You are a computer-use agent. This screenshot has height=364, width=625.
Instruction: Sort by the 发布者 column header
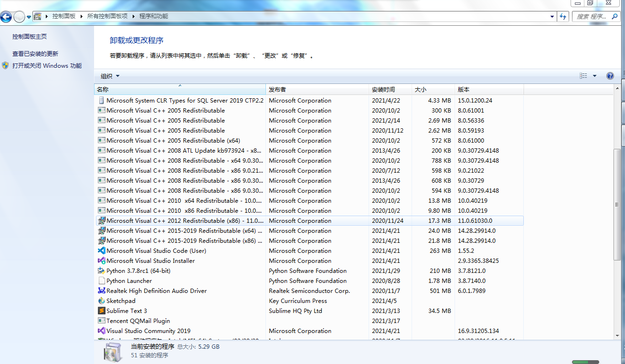point(318,89)
